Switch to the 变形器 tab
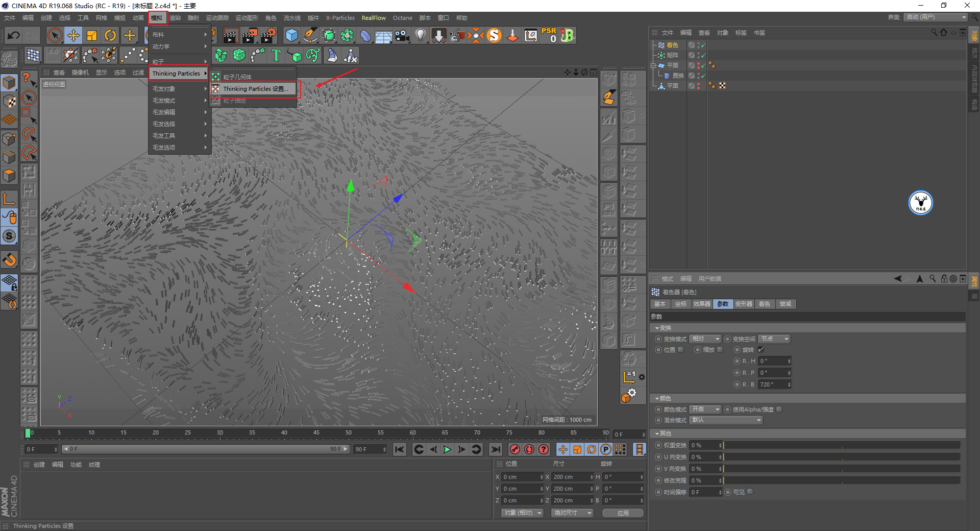The height and width of the screenshot is (531, 980). 744,304
